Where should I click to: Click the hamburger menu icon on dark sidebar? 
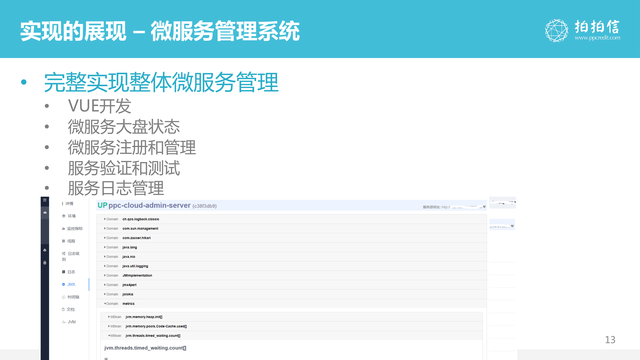[45, 200]
